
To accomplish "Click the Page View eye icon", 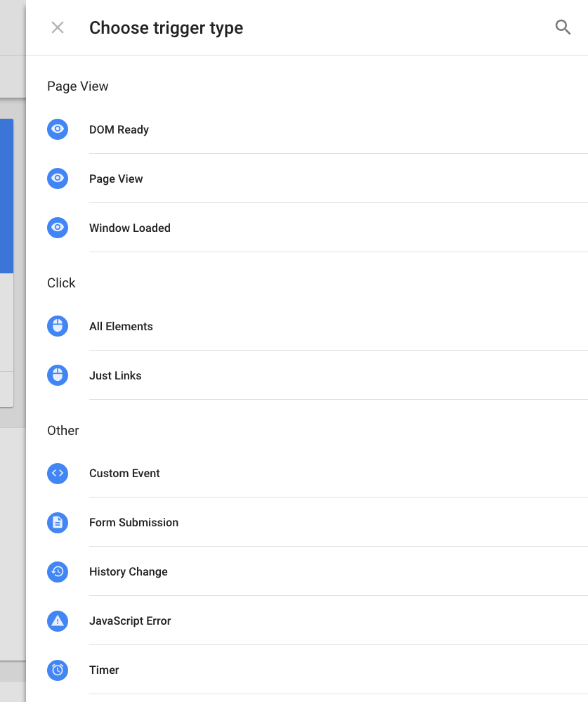I will (x=58, y=178).
